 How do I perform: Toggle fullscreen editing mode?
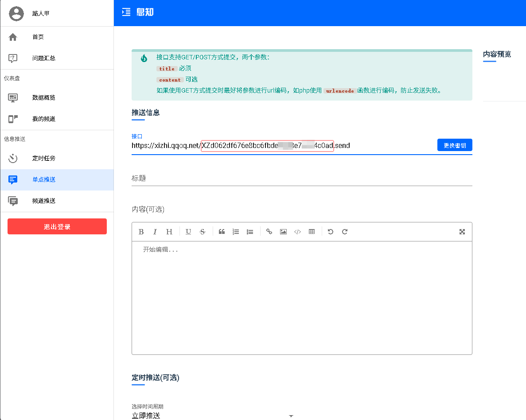click(462, 232)
